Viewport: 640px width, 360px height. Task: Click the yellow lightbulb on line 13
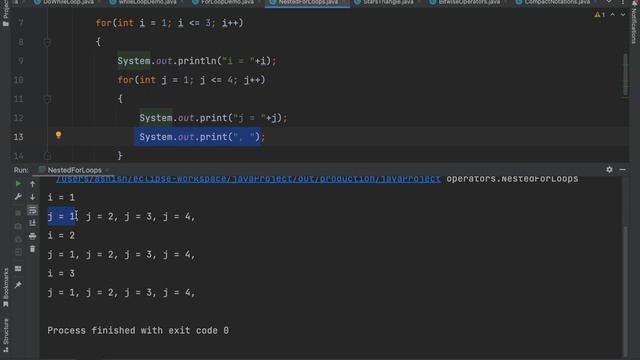(58, 135)
